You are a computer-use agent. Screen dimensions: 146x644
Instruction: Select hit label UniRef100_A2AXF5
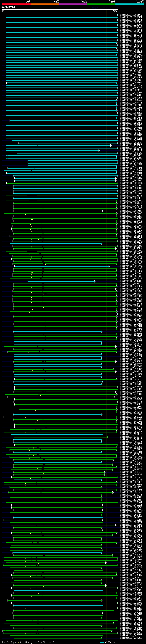(131, 254)
